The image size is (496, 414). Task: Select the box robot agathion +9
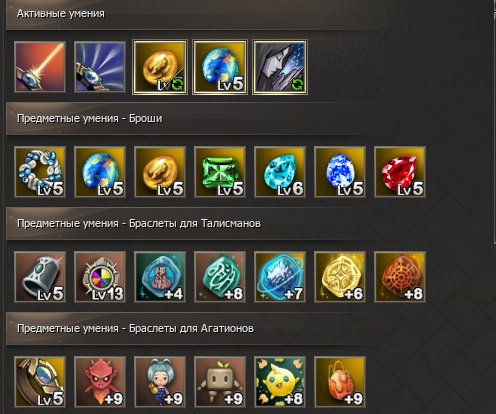click(x=220, y=382)
